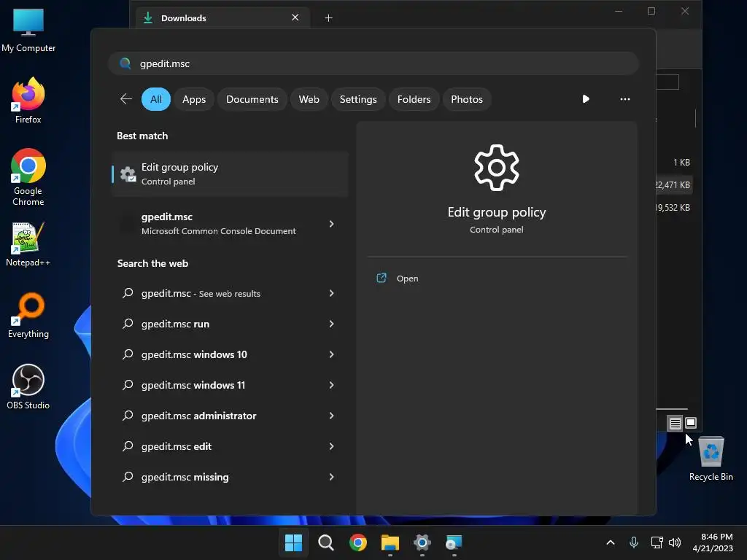The image size is (747, 560).
Task: Expand gpedit.msc Console Document chevron
Action: coord(332,223)
